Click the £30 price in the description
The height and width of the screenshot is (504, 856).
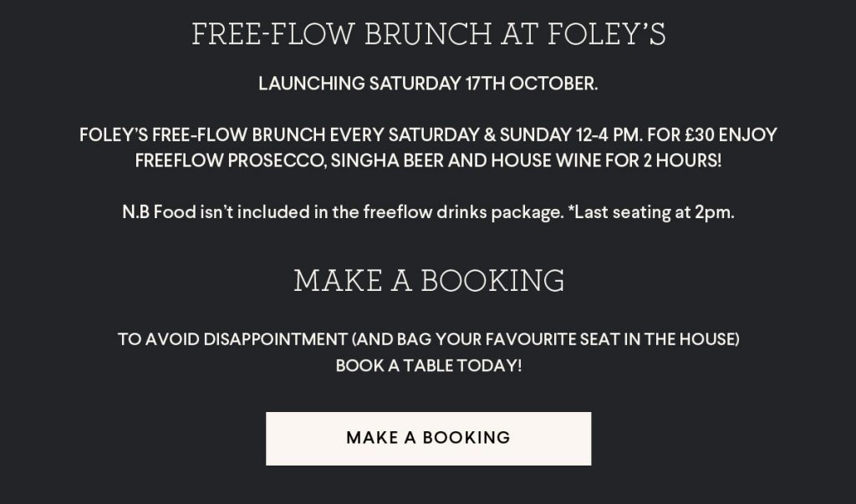(x=700, y=135)
